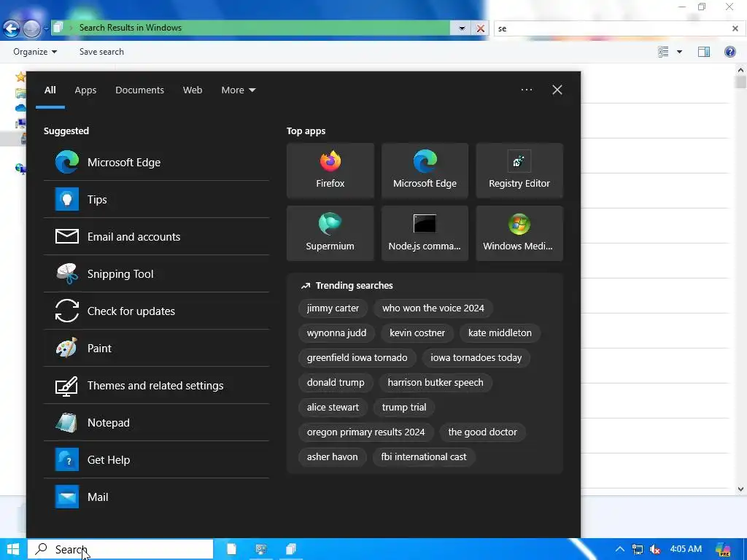
Task: Select harrison butker speech chip
Action: (436, 382)
